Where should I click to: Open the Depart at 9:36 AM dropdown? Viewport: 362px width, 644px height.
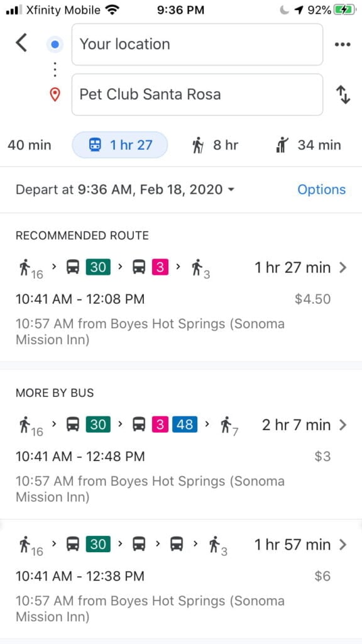point(125,190)
